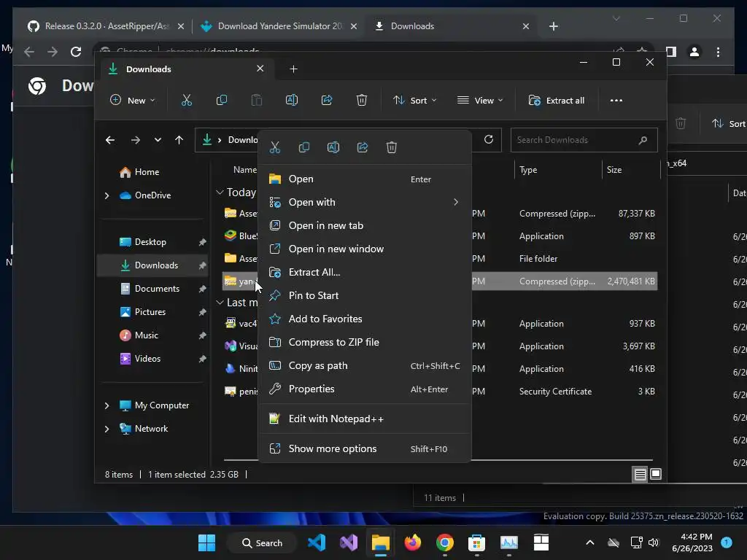Add new Explorer tab plus button

point(293,69)
